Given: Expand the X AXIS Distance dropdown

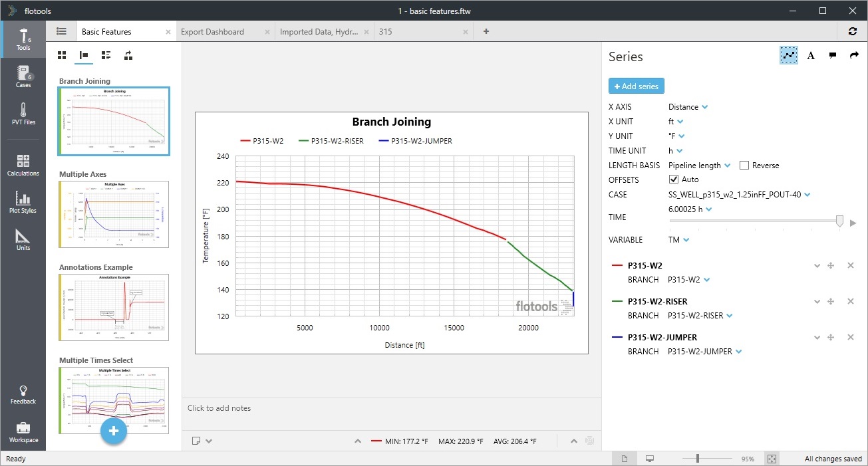Looking at the screenshot, I should point(688,107).
